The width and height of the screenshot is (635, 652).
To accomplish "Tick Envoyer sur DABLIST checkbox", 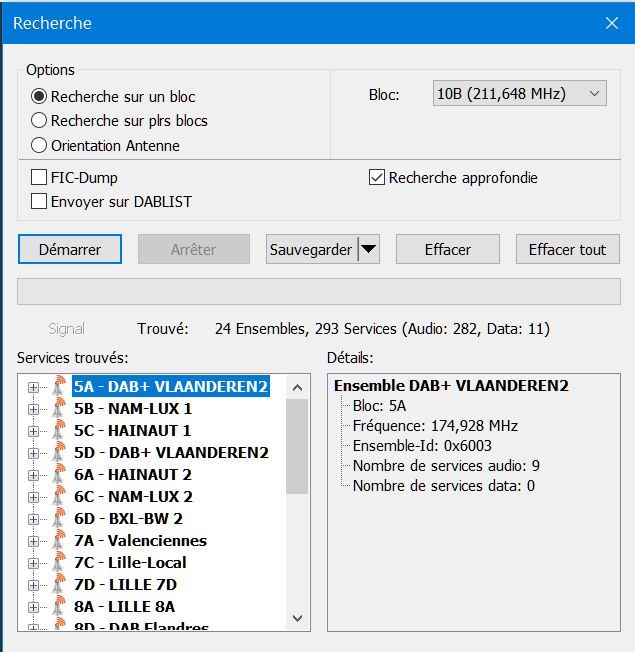I will [x=39, y=202].
